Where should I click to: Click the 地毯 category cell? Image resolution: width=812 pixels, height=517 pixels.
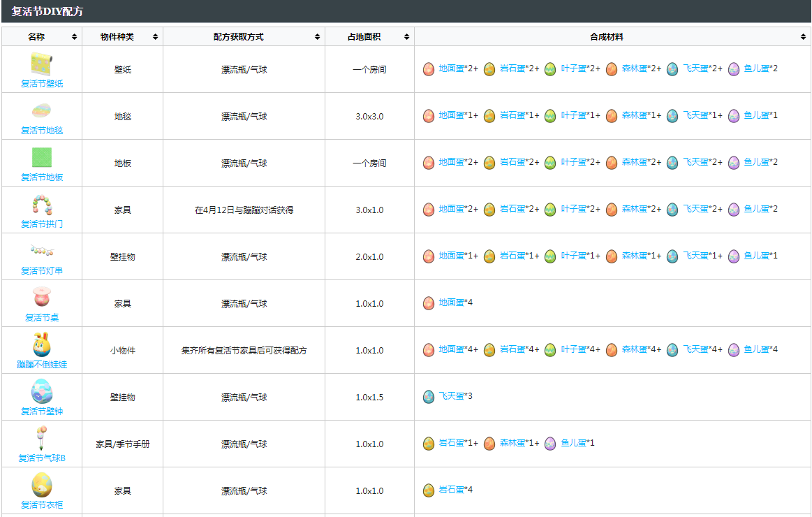123,117
